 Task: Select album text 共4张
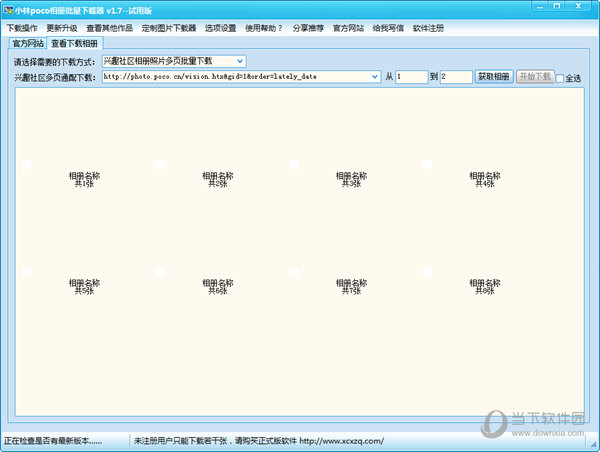(x=485, y=184)
